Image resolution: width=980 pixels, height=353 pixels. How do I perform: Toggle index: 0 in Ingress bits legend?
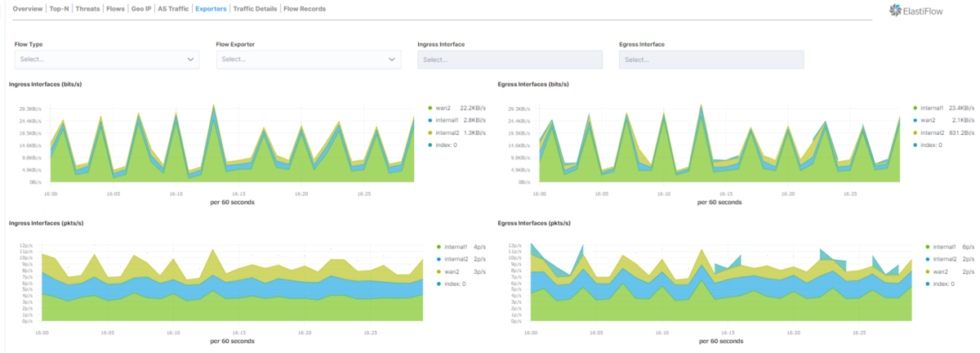[445, 145]
